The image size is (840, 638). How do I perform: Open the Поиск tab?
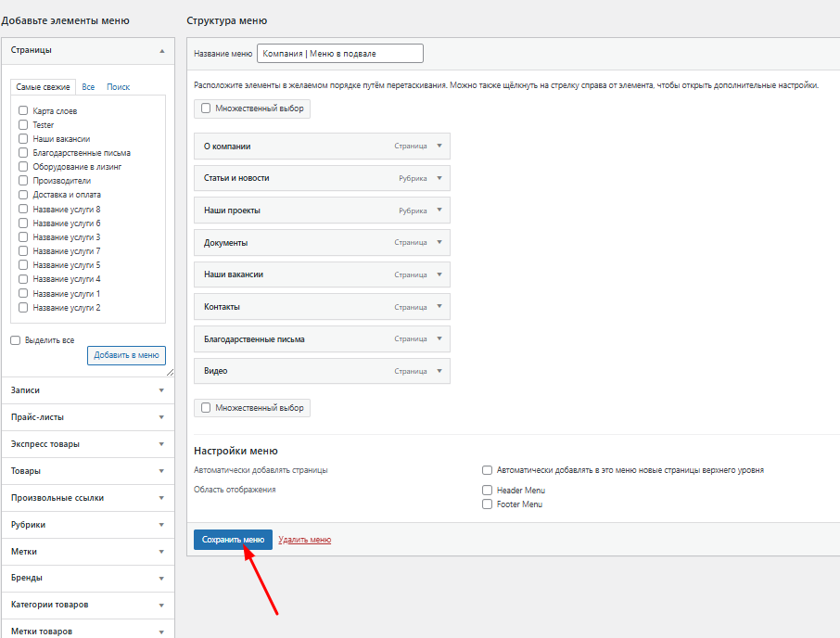(x=118, y=87)
